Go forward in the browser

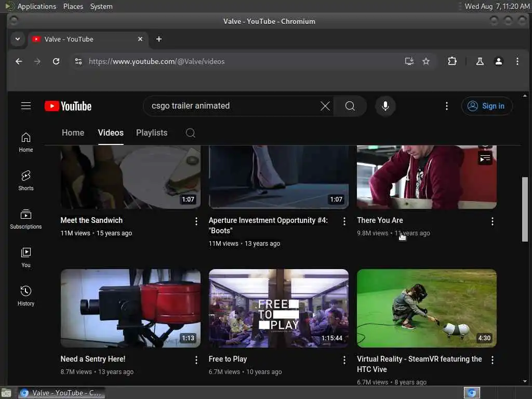37,61
